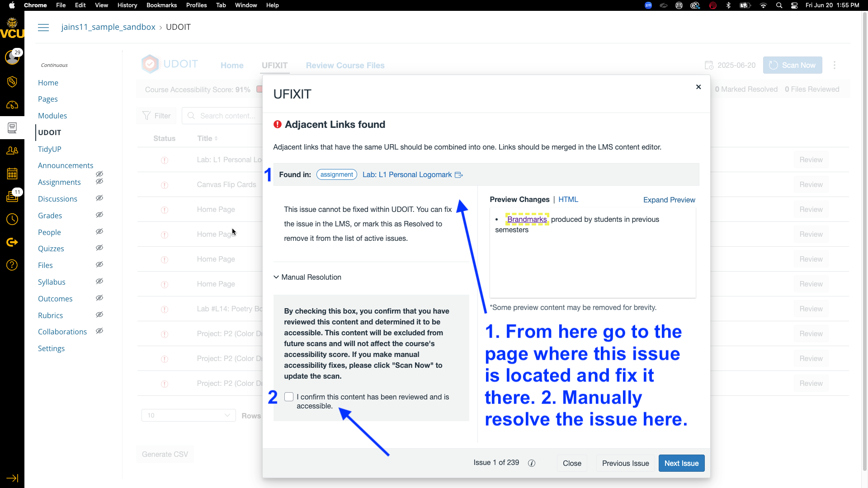Open the History clock icon
This screenshot has height=488, width=868.
coord(12,219)
